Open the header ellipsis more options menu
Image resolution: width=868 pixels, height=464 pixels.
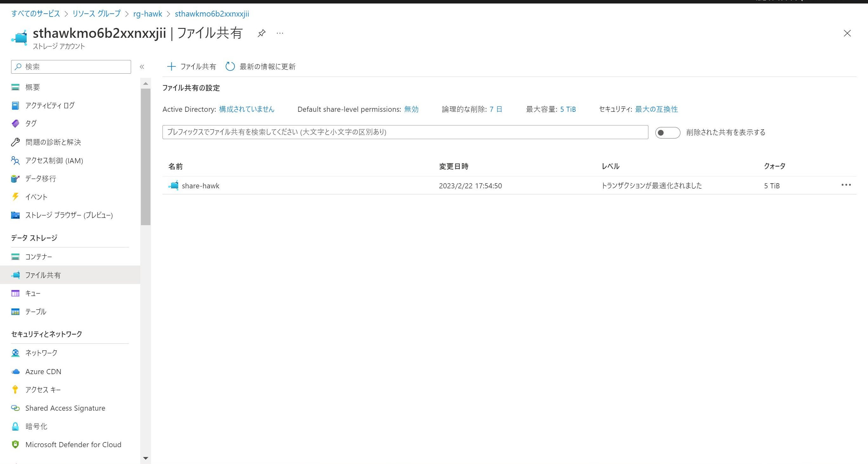(x=280, y=33)
